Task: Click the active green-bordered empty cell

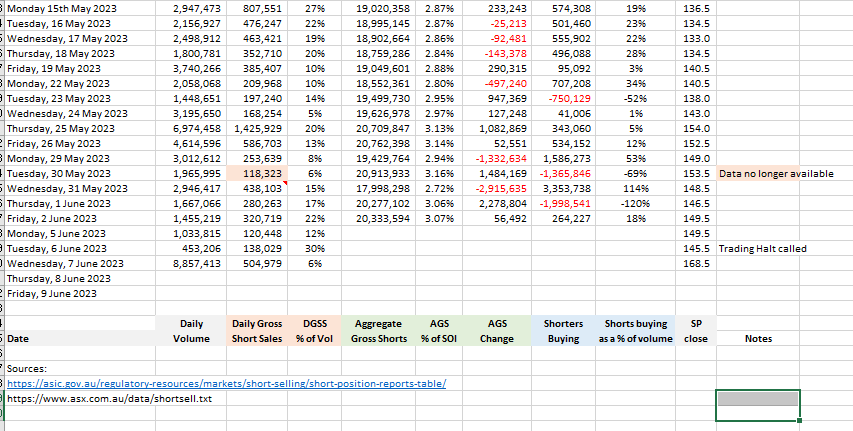Action: pos(758,405)
